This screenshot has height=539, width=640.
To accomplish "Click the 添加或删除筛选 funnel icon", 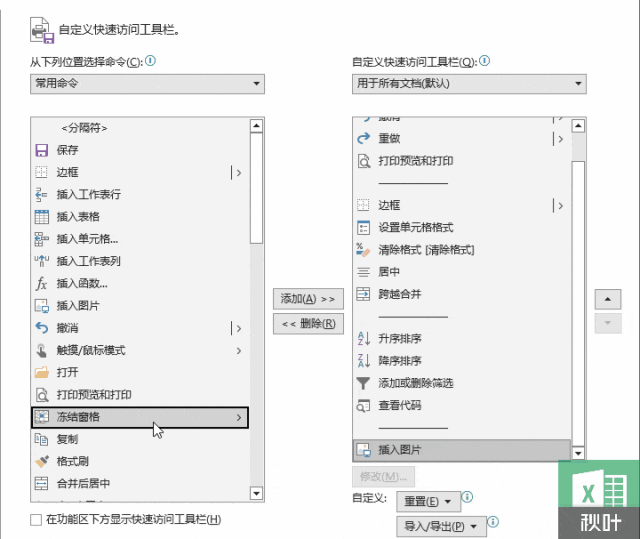I will point(363,383).
